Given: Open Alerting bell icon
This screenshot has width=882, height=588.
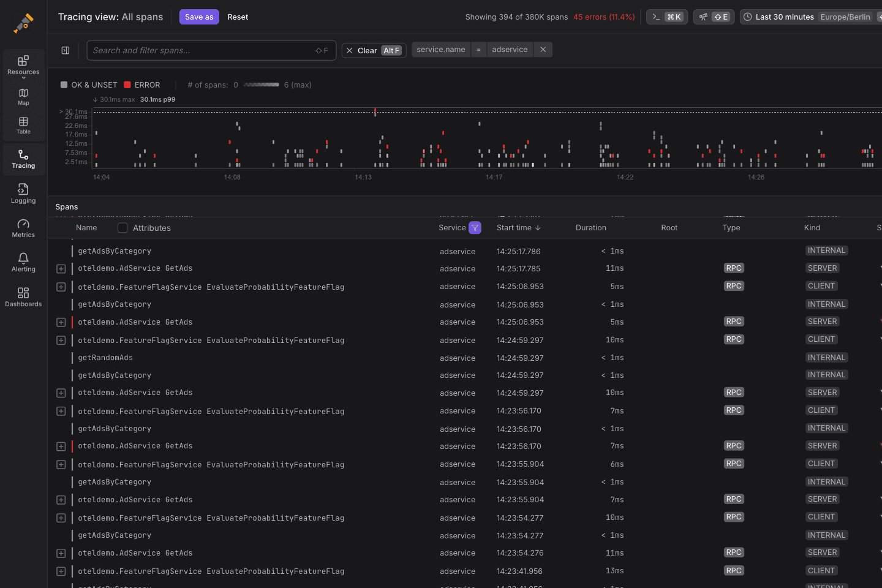Looking at the screenshot, I should tap(23, 262).
